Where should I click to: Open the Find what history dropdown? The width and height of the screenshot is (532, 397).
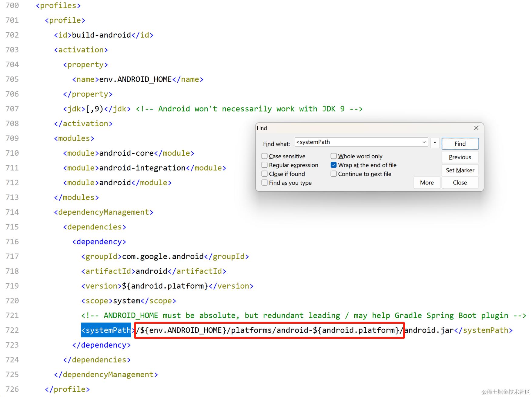click(x=424, y=142)
